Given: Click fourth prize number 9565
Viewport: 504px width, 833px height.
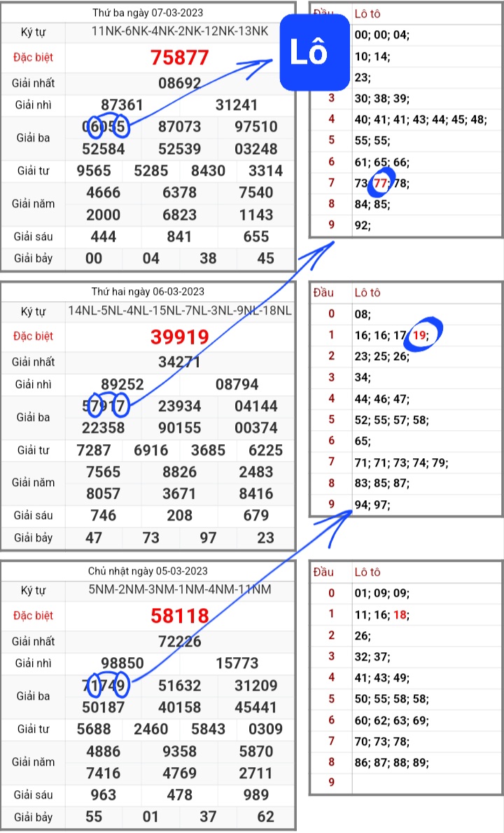Looking at the screenshot, I should click(x=94, y=170).
